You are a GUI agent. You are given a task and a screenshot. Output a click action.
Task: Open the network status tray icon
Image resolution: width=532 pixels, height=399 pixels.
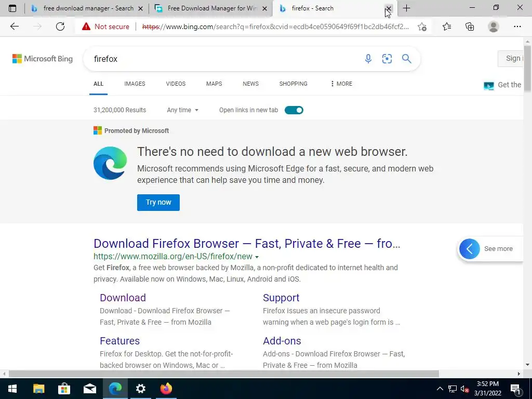pyautogui.click(x=453, y=389)
